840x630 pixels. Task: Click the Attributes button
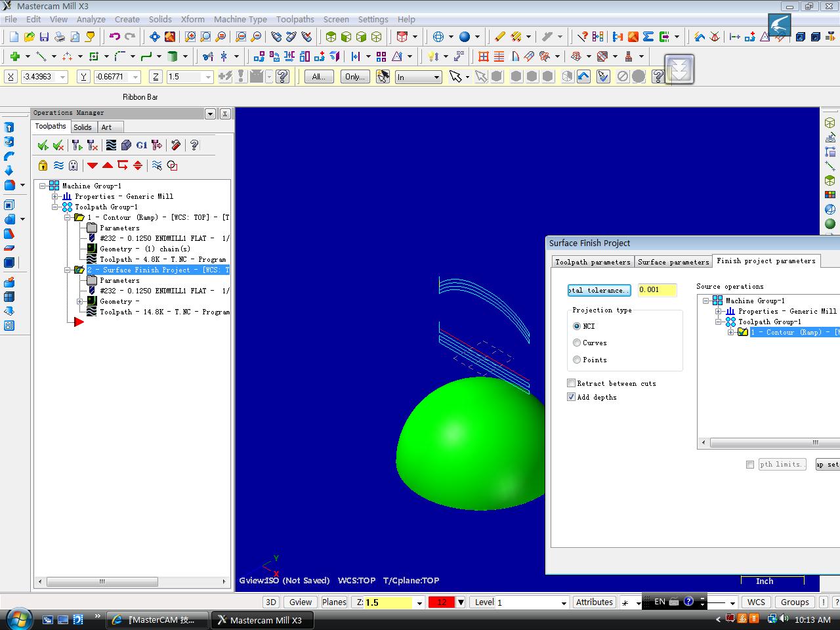point(595,602)
